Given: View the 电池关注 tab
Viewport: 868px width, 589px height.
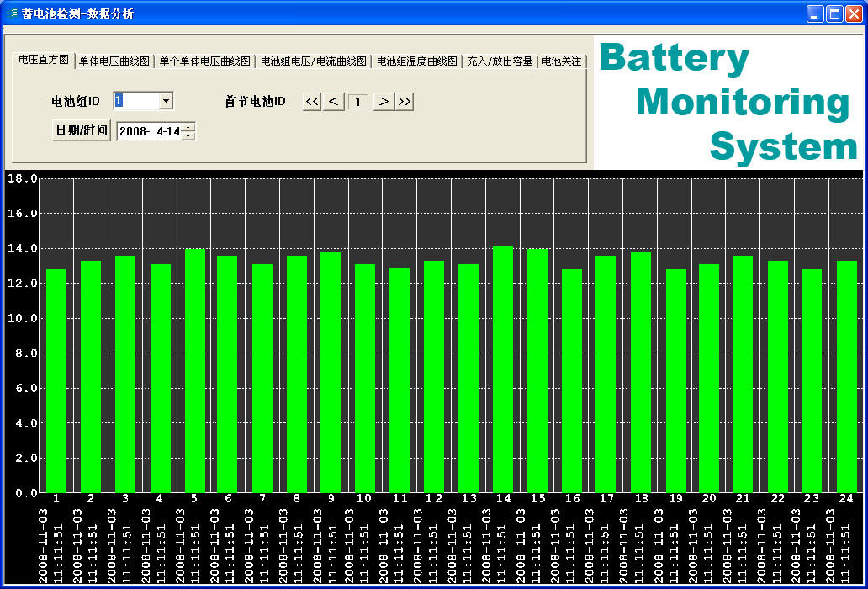Looking at the screenshot, I should point(562,61).
